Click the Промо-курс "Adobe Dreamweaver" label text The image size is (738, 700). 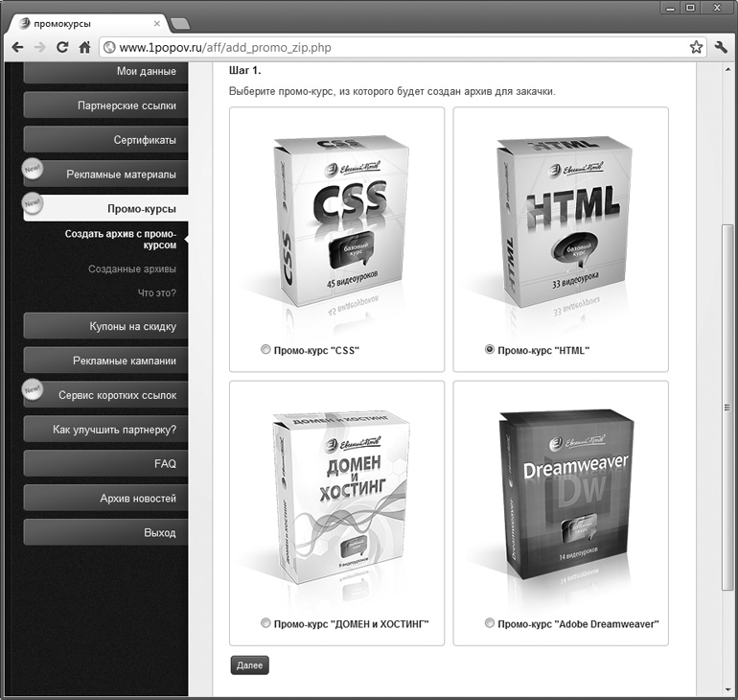pyautogui.click(x=579, y=624)
